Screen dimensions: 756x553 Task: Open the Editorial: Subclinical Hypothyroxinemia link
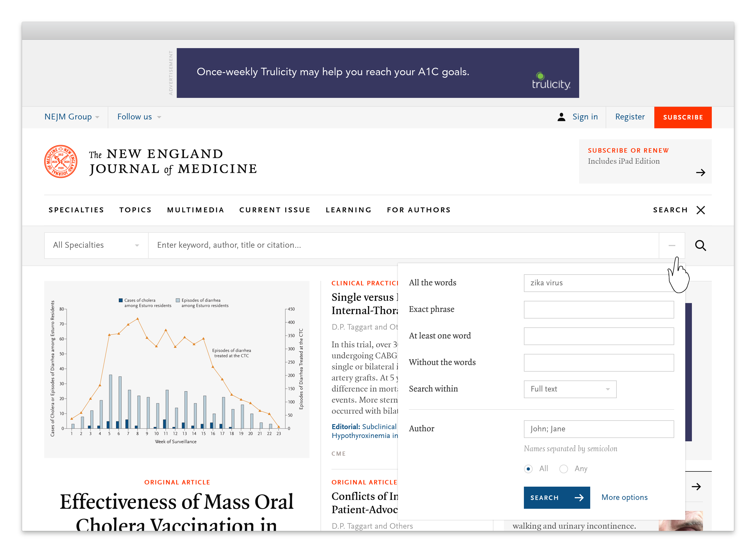pos(365,431)
